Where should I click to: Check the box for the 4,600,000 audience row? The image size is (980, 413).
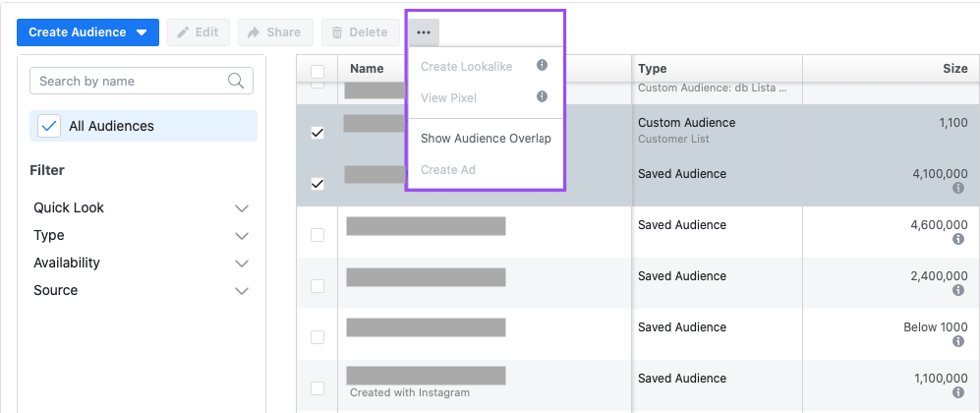[x=317, y=235]
